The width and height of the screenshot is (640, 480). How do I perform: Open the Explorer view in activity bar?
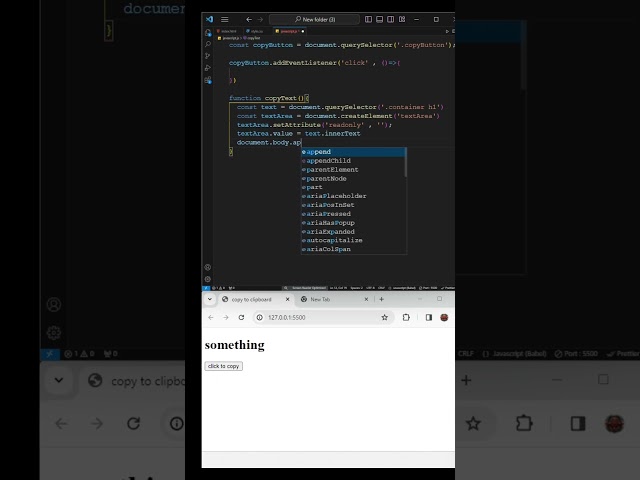click(208, 33)
